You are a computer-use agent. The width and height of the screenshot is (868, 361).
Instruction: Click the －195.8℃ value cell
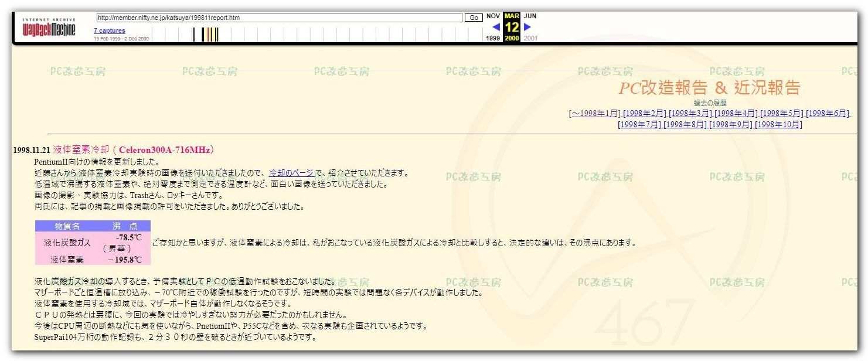pyautogui.click(x=125, y=260)
